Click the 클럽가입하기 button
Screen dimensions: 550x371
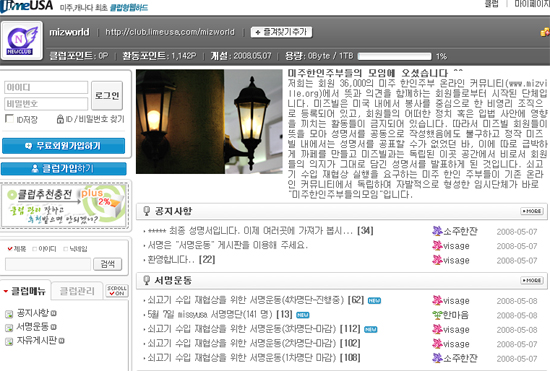63,169
